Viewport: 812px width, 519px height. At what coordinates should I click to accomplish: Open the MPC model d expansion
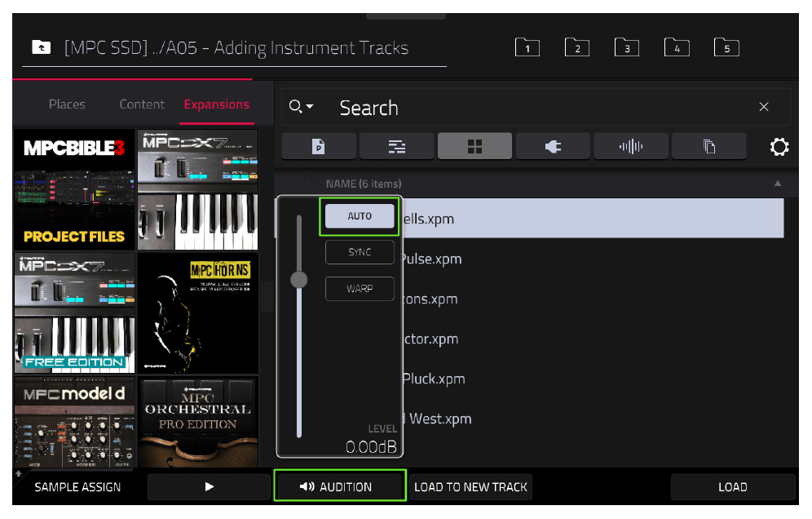coord(74,422)
